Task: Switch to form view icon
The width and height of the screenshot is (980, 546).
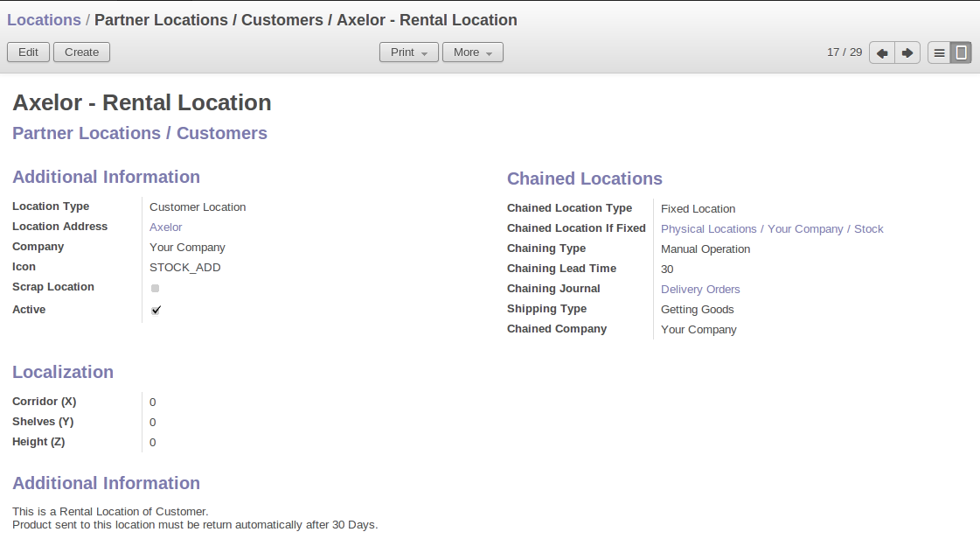Action: pos(961,52)
